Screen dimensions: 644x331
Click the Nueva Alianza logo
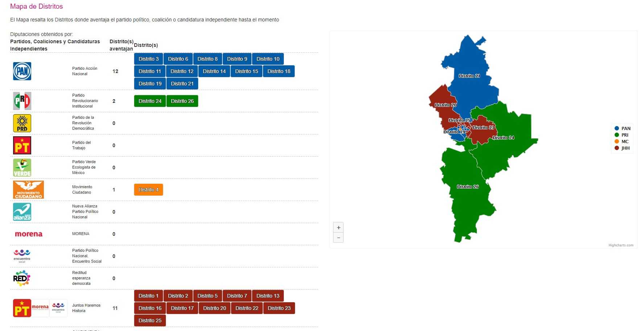point(22,212)
